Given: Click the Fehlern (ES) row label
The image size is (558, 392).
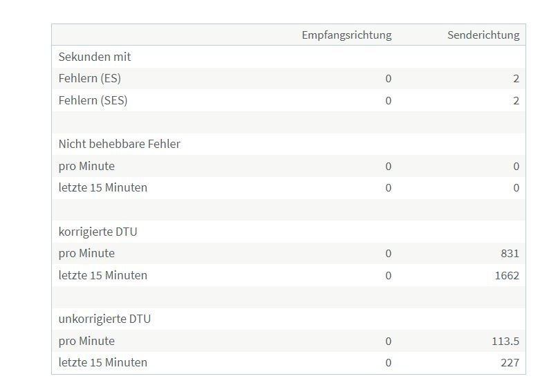Looking at the screenshot, I should [90, 78].
